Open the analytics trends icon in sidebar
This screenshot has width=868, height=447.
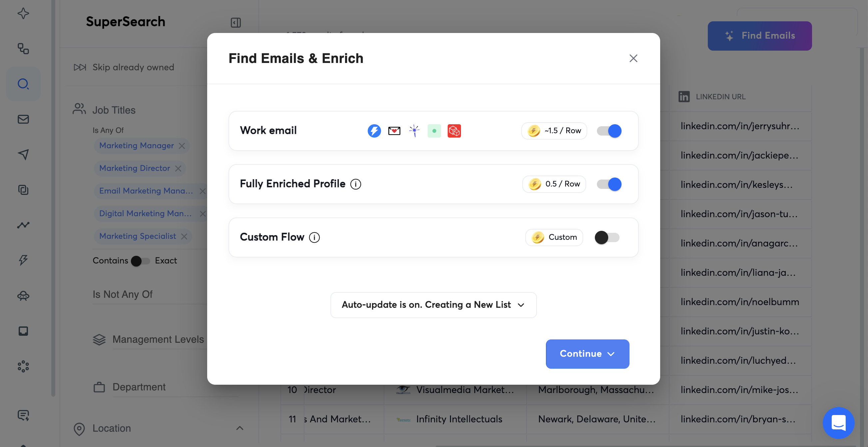[23, 225]
